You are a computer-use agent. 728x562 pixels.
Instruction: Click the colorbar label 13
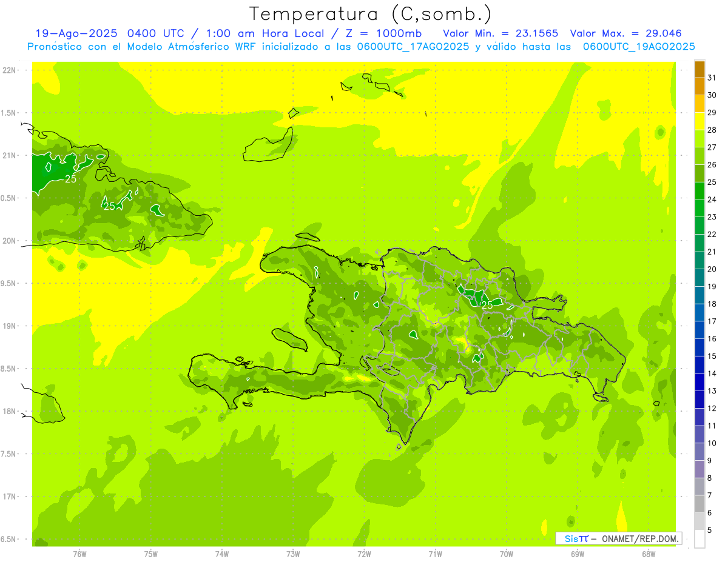(x=712, y=391)
